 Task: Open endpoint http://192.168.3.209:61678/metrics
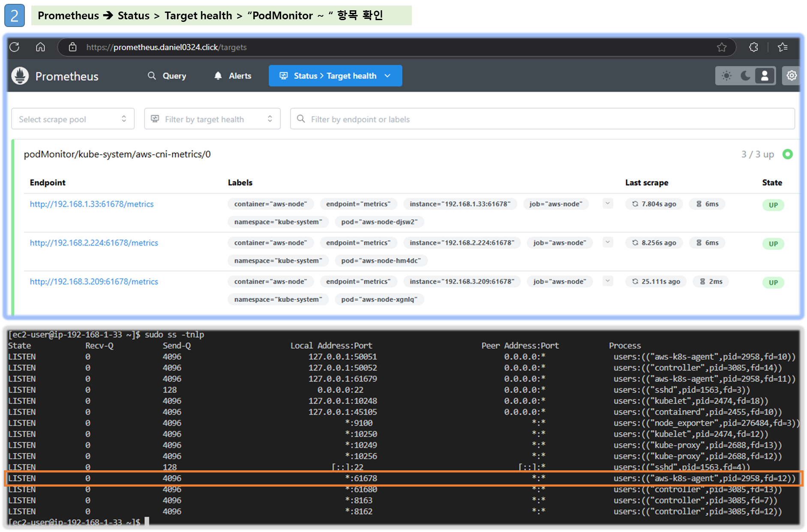point(94,282)
